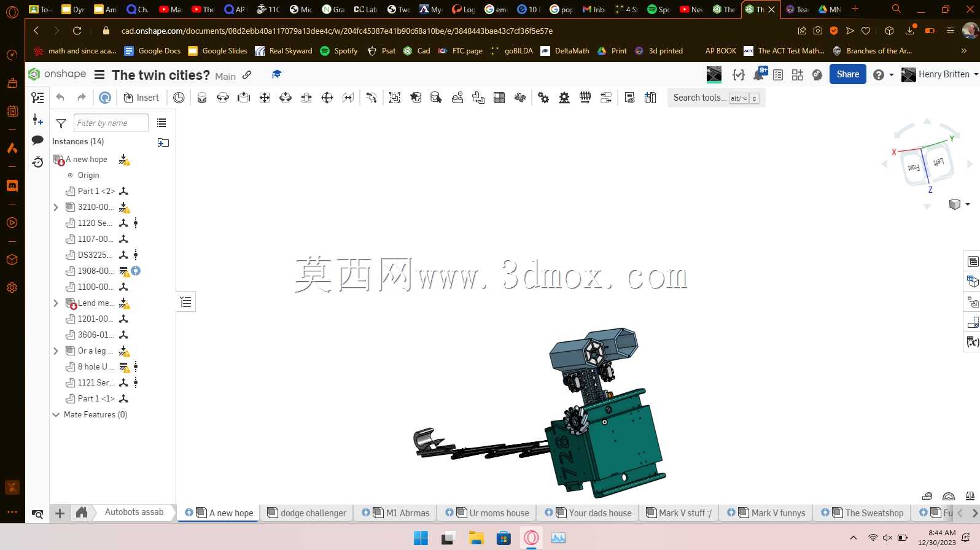Open File Explorer from Windows taskbar
This screenshot has height=550, width=980.
pos(476,538)
